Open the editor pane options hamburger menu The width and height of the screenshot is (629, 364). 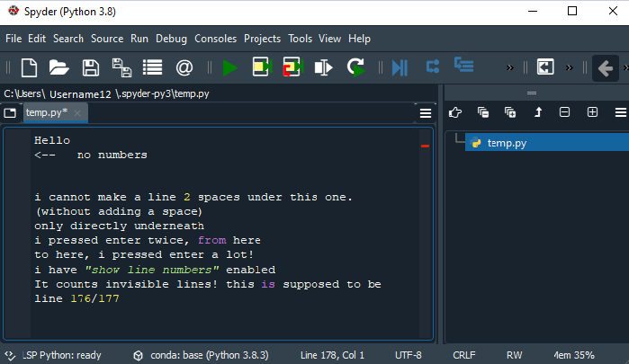click(x=426, y=113)
